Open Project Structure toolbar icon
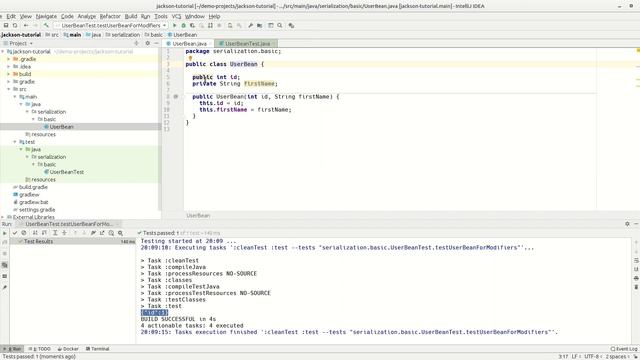Screen dimensions: 640x360 [260, 25]
